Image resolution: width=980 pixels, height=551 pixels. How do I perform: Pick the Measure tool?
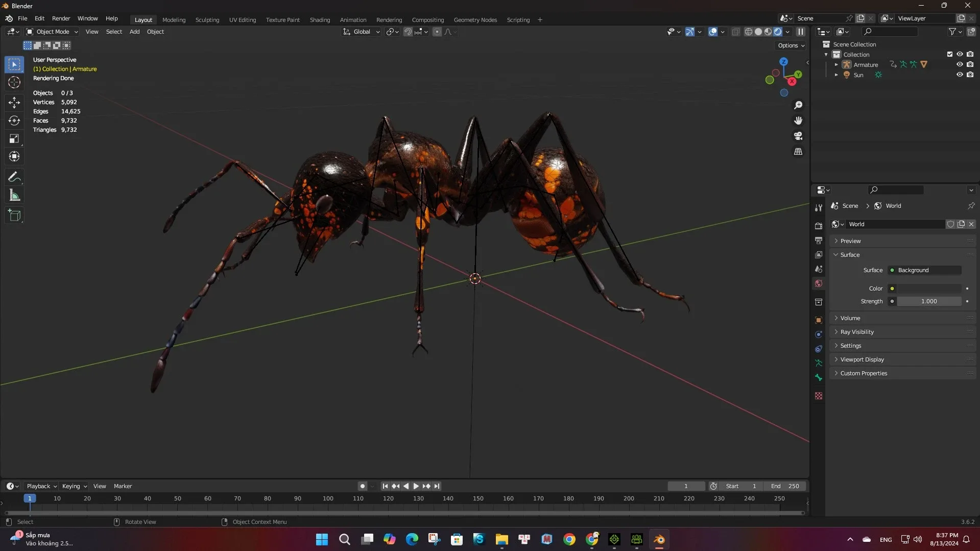click(14, 196)
